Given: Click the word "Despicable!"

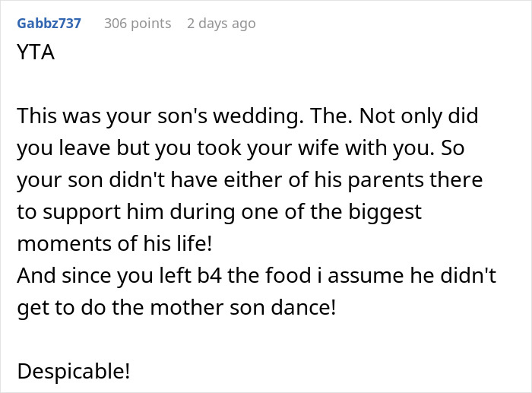Looking at the screenshot, I should 74,372.
